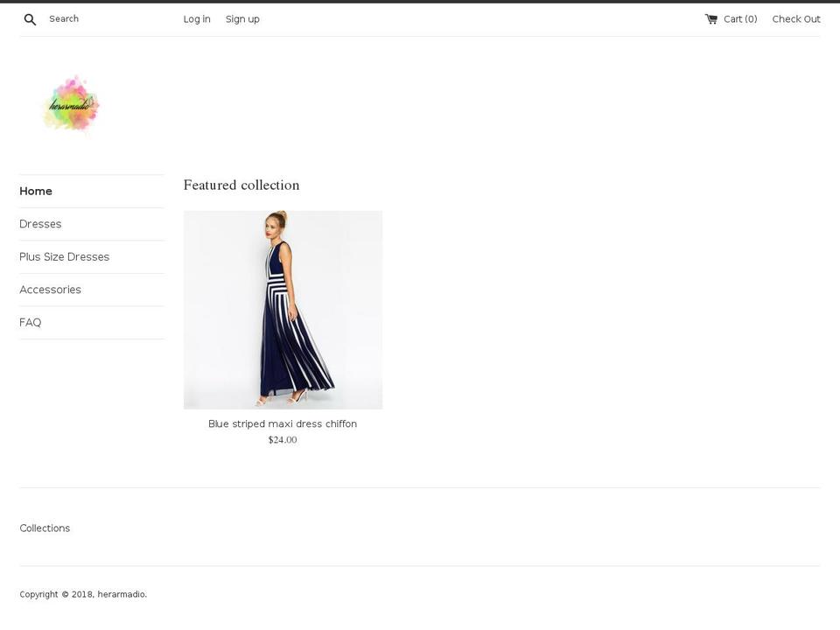View Cart (0) contents

(x=740, y=19)
